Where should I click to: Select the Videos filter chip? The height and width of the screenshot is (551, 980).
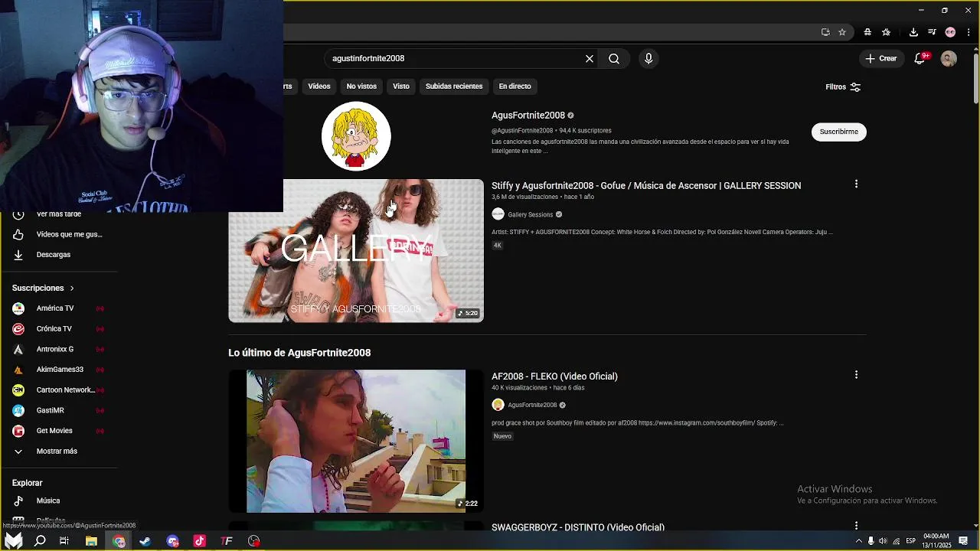point(319,86)
